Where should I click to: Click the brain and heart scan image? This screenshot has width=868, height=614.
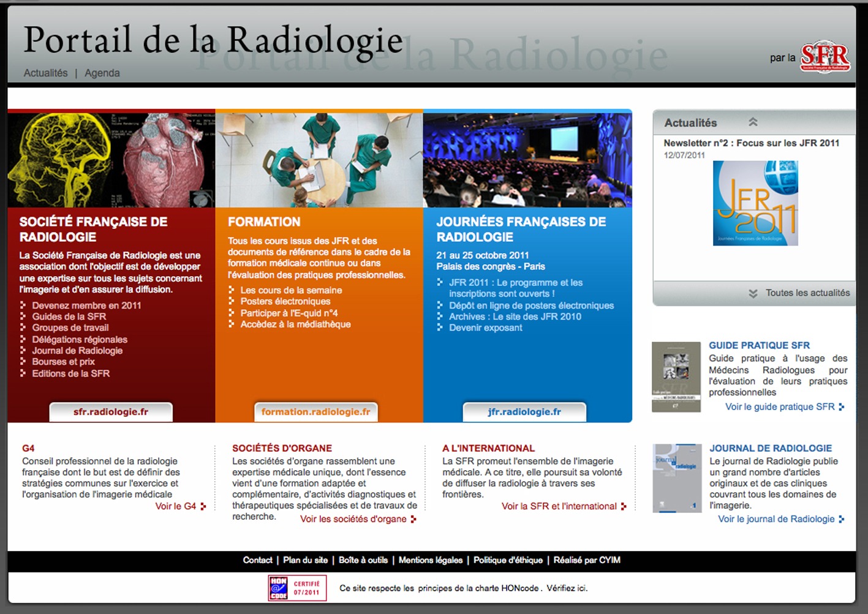click(x=111, y=160)
